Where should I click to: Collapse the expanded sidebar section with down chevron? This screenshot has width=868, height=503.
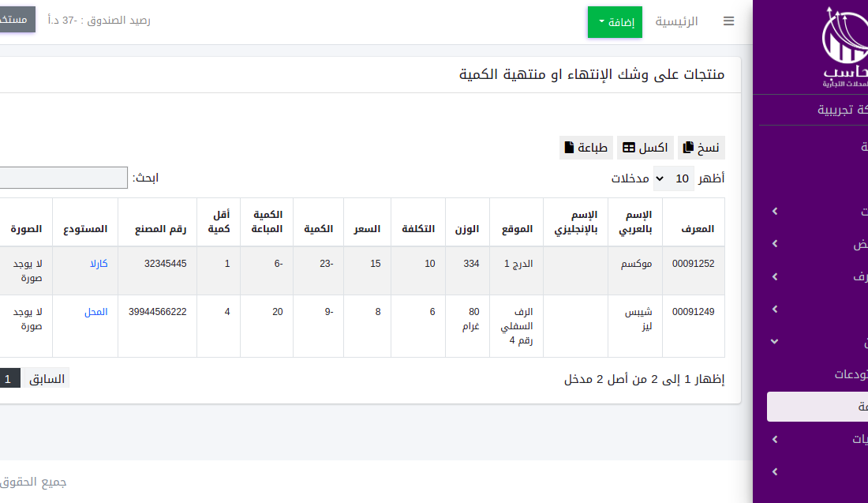774,341
